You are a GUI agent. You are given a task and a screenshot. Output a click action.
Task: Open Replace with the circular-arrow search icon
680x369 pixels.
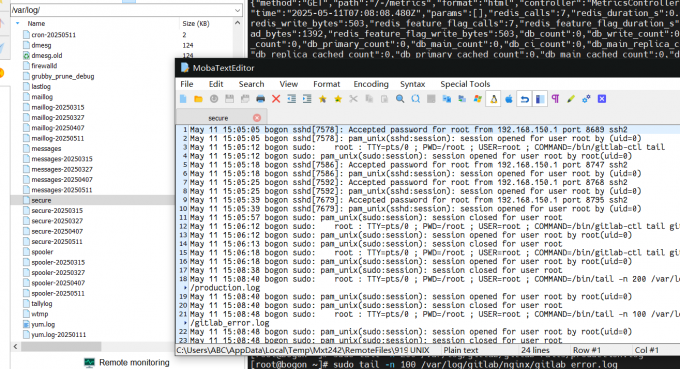[x=415, y=99]
